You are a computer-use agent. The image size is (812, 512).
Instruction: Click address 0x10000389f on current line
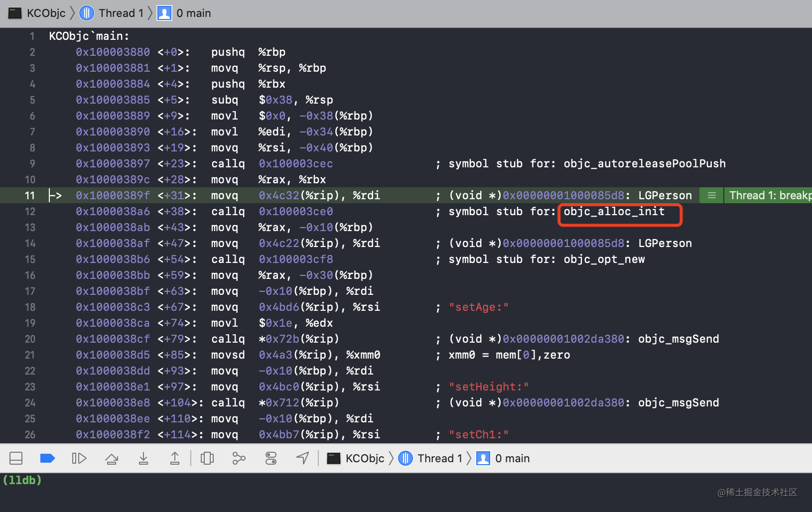point(113,195)
